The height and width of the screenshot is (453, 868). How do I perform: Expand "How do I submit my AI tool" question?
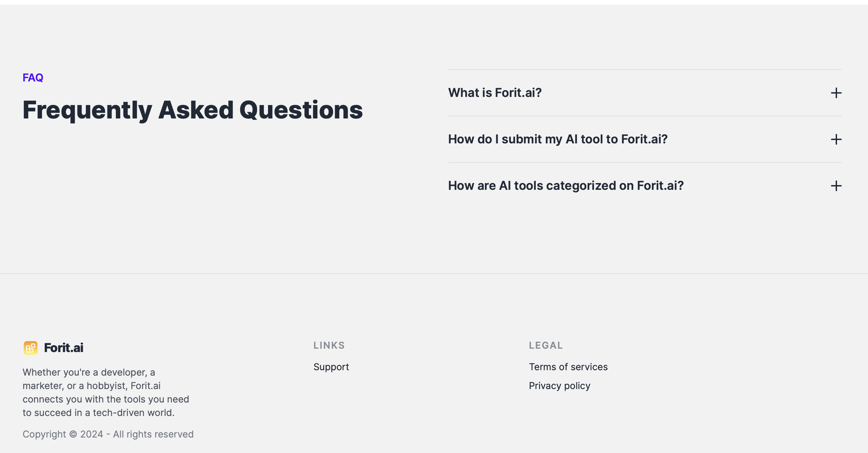point(557,139)
